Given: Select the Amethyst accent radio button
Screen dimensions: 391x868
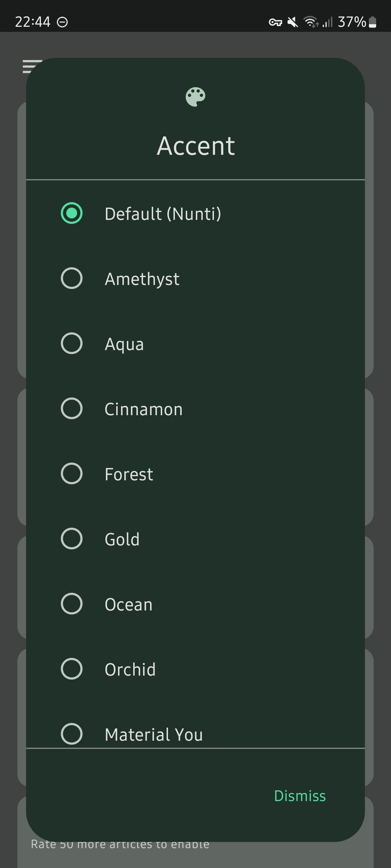Looking at the screenshot, I should [72, 278].
